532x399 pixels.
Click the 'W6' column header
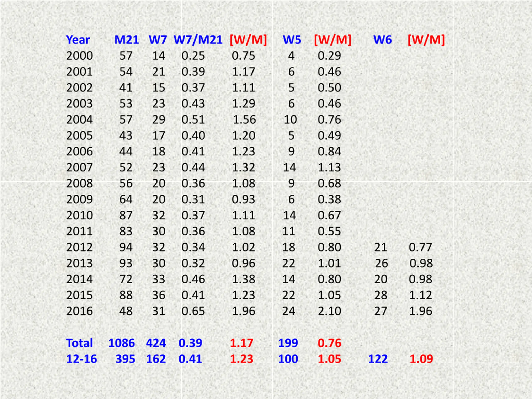382,40
